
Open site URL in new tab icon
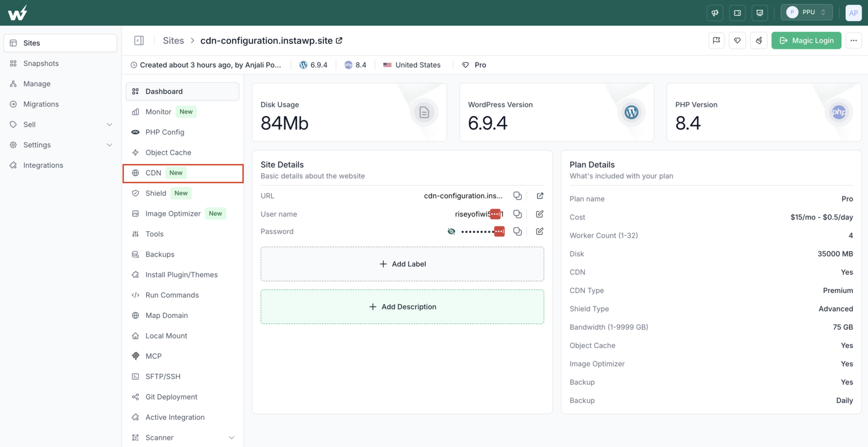point(540,196)
